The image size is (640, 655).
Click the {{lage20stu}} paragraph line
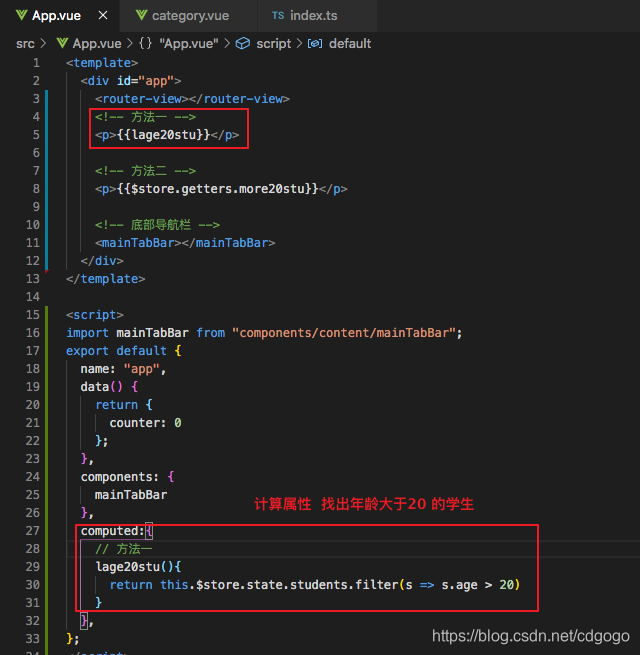click(167, 135)
